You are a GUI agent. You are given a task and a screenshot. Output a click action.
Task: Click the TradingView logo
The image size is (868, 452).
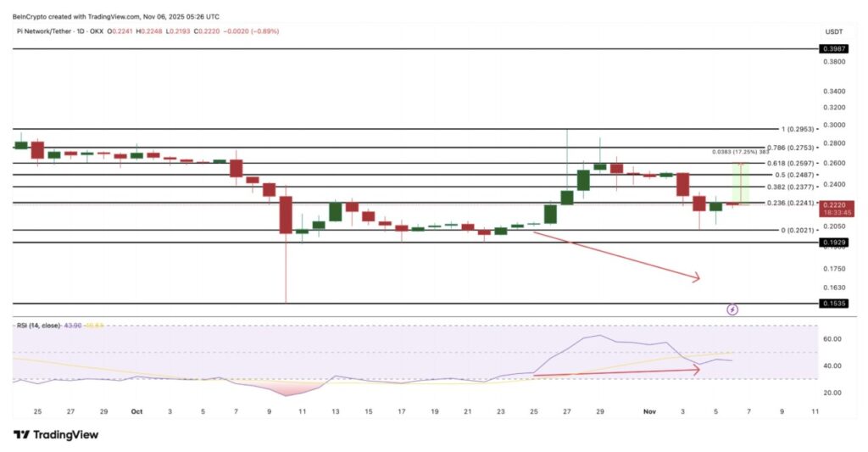(x=56, y=434)
